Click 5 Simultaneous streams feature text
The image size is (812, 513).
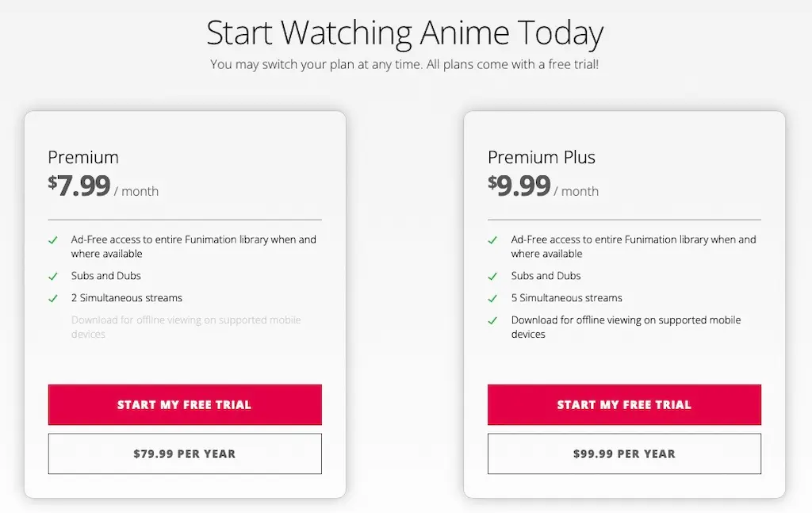[566, 297]
